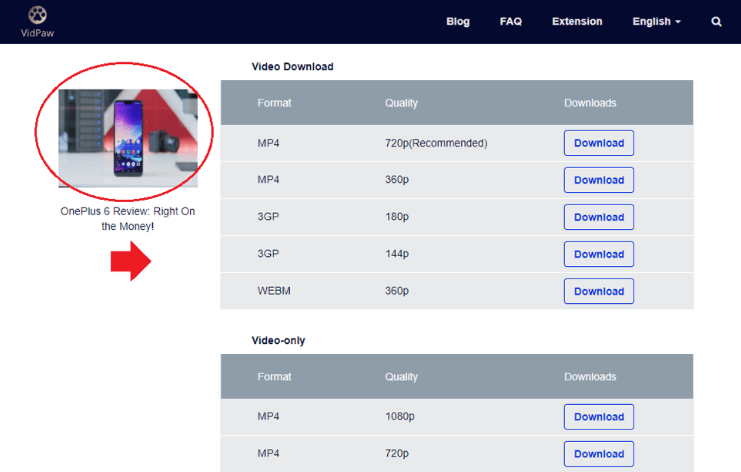Click the 180p quality cell
Image resolution: width=741 pixels, height=472 pixels.
click(x=397, y=217)
